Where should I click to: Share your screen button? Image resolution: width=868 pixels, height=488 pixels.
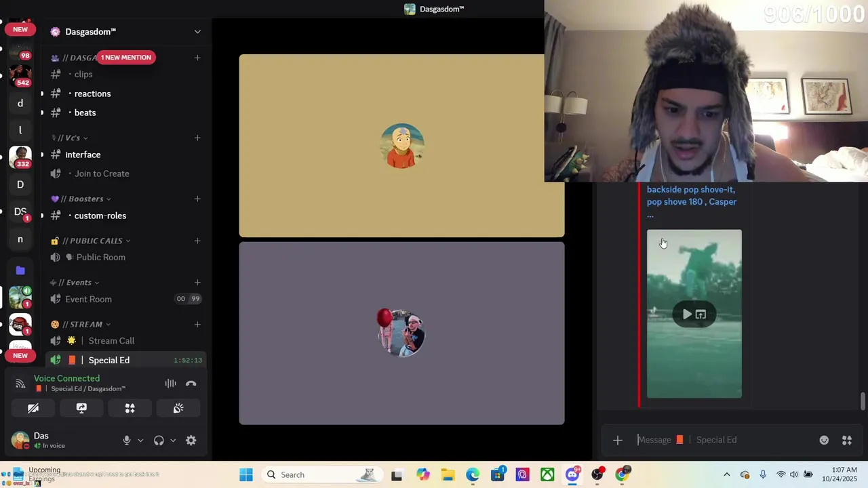(81, 408)
